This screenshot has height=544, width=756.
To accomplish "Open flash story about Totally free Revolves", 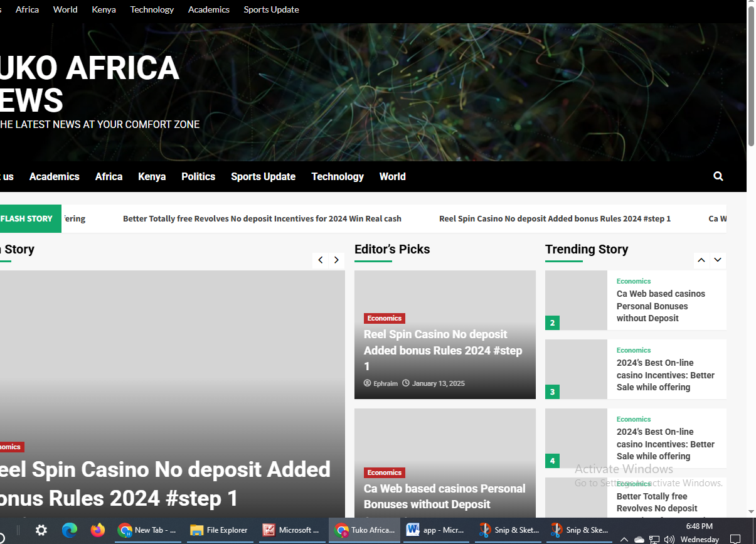I will click(x=262, y=218).
